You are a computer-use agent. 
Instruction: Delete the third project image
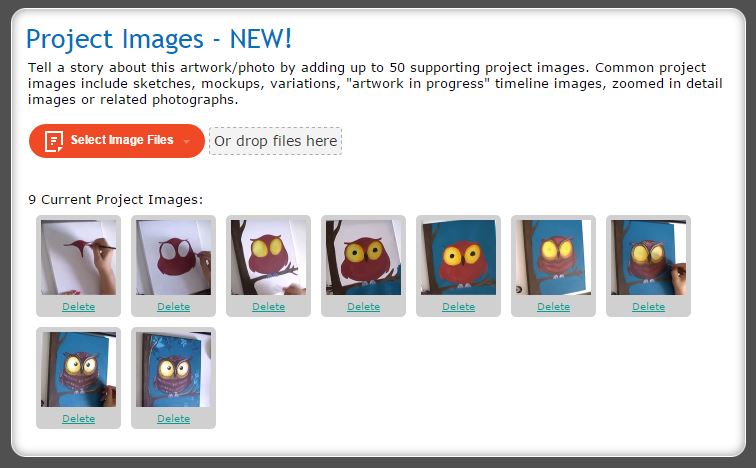tap(269, 307)
